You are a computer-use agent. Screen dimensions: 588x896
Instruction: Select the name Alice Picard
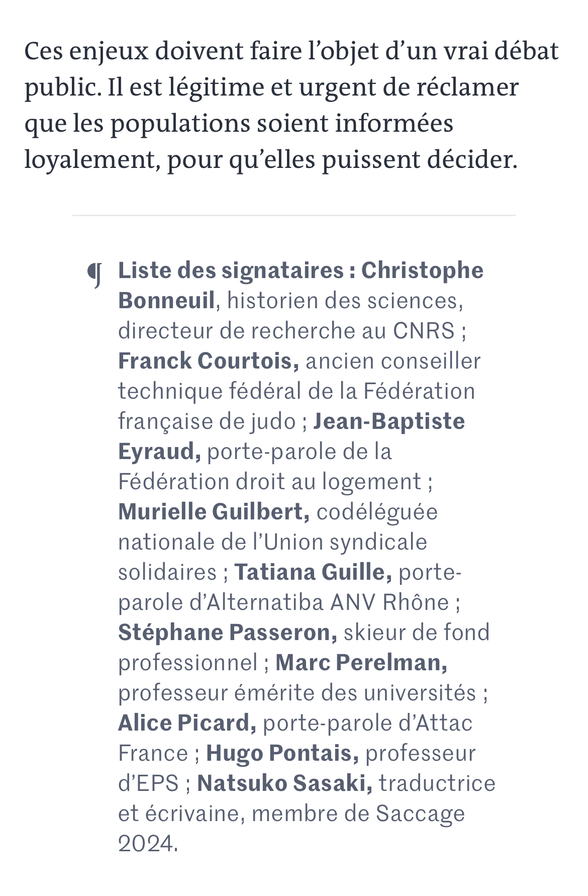coord(187,723)
